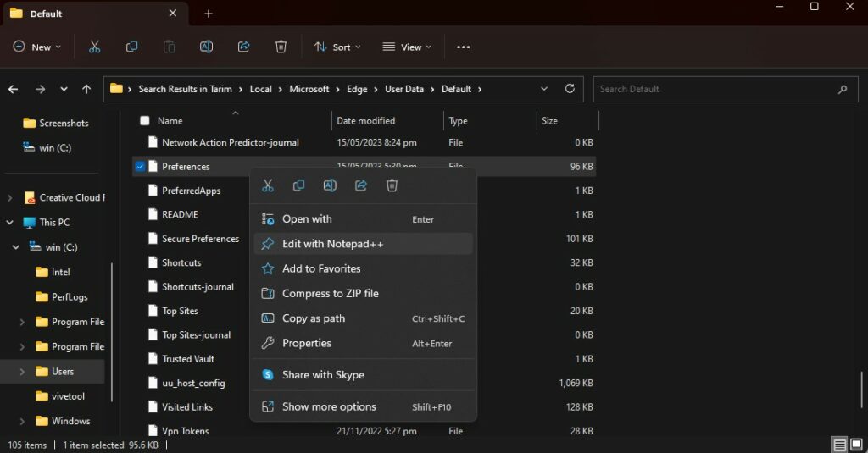Click the Share icon in the context menu
868x453 pixels.
coord(361,185)
